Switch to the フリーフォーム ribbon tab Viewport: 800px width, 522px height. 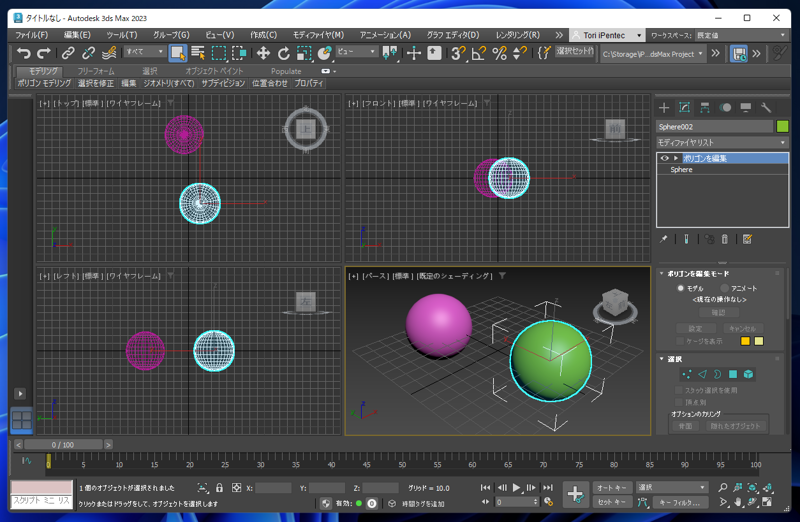(x=96, y=71)
